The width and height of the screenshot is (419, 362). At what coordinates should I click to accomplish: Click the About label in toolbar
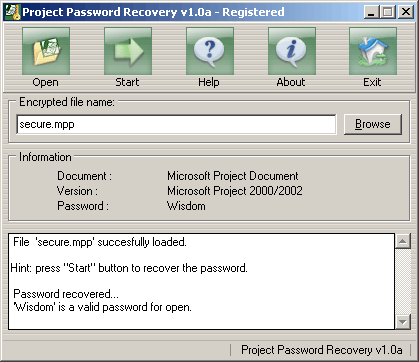tap(291, 82)
